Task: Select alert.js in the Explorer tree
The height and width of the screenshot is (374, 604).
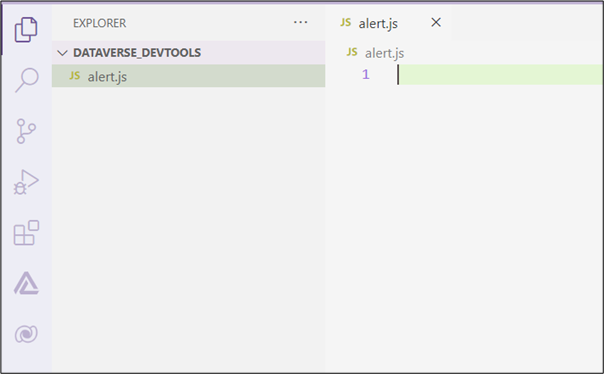Action: click(188, 76)
